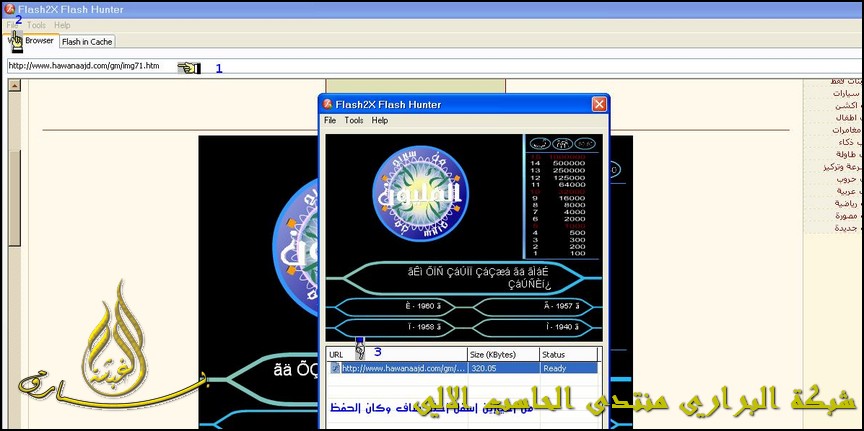This screenshot has width=864, height=431.
Task: Open the سيارات link in the website sidebar
Action: pos(847,94)
